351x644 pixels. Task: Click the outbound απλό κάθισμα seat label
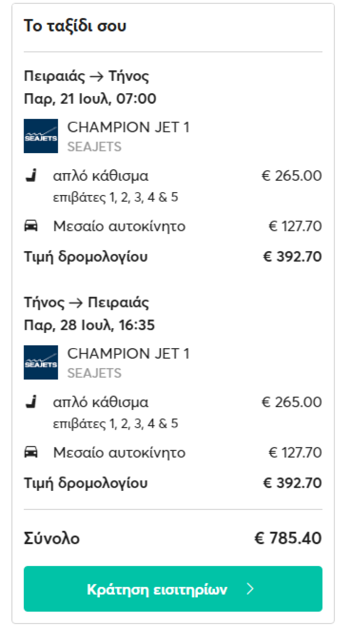(101, 176)
